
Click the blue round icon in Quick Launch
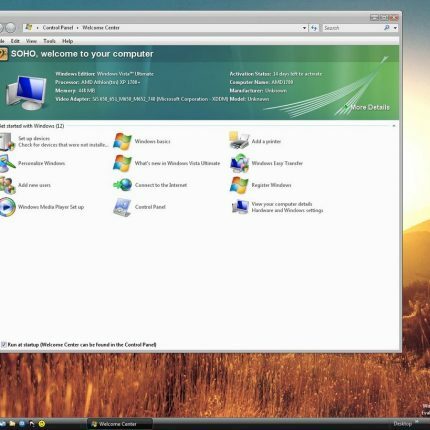coord(22,424)
